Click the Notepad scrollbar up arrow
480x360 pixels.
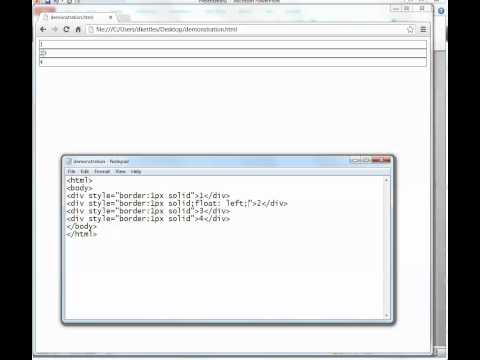[x=386, y=180]
